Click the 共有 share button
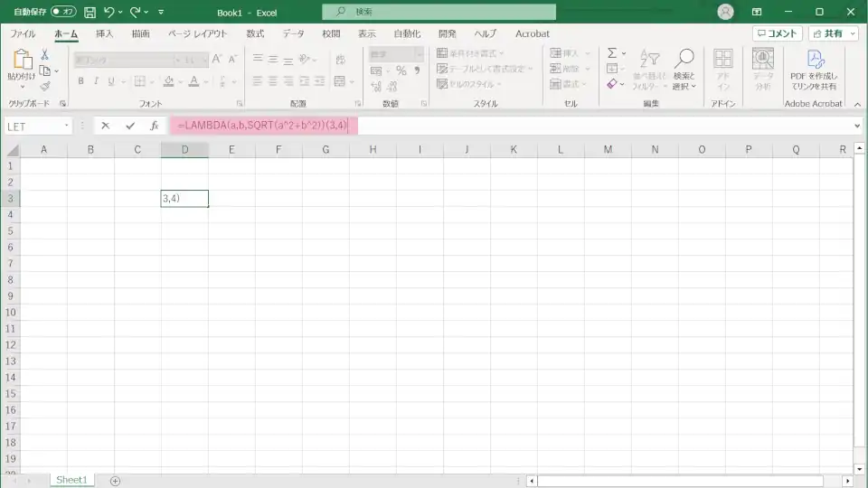The image size is (868, 488). [833, 33]
